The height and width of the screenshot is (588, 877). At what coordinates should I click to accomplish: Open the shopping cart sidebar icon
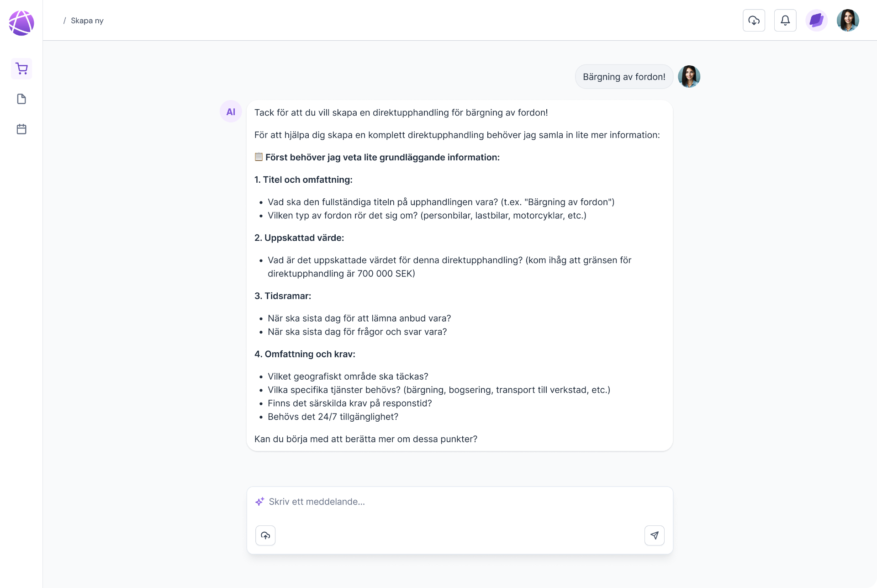coord(21,69)
